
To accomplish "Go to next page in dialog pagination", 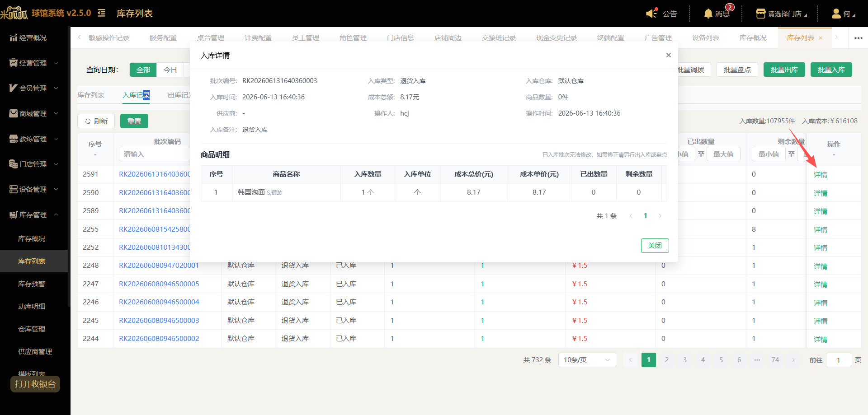I will pyautogui.click(x=660, y=216).
